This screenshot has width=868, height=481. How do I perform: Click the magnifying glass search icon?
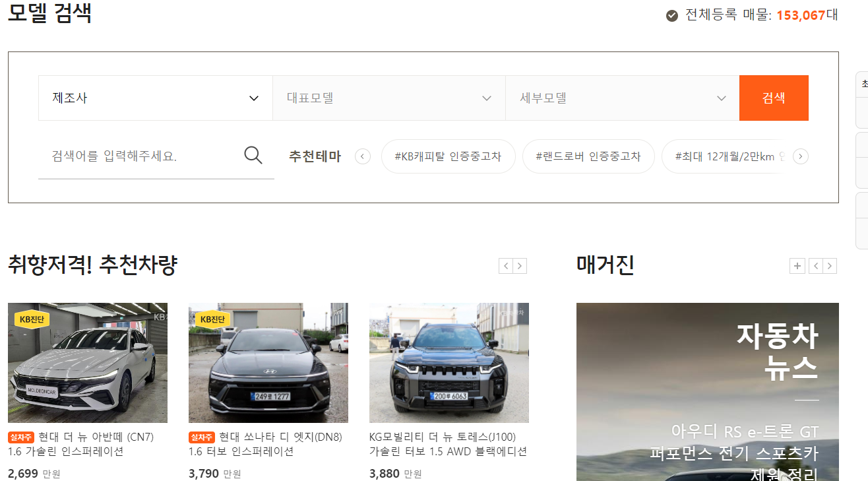(253, 156)
